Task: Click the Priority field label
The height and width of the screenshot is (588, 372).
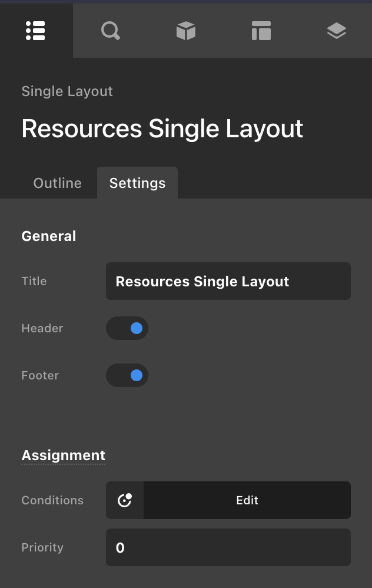Action: tap(42, 547)
